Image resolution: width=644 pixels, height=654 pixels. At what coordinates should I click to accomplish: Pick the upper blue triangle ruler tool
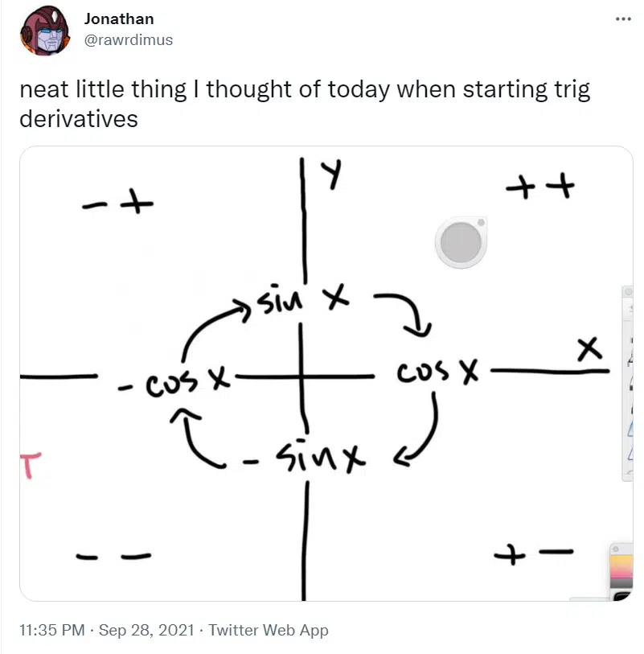click(630, 428)
